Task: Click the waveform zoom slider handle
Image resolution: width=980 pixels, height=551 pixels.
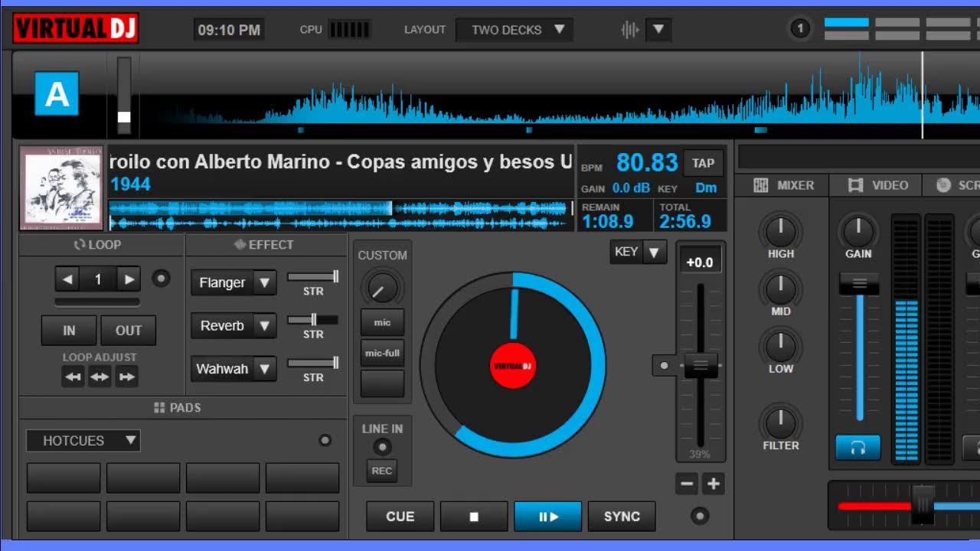Action: coord(124,117)
